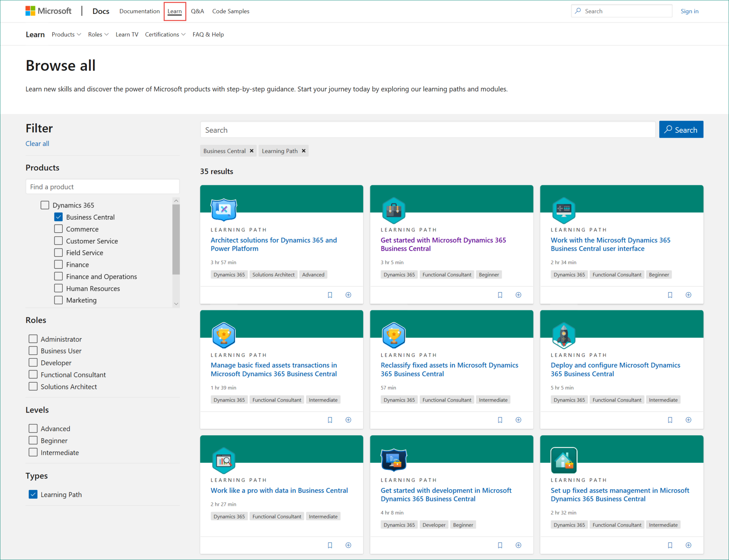Viewport: 729px width, 560px height.
Task: Click Sign in link
Action: [689, 11]
